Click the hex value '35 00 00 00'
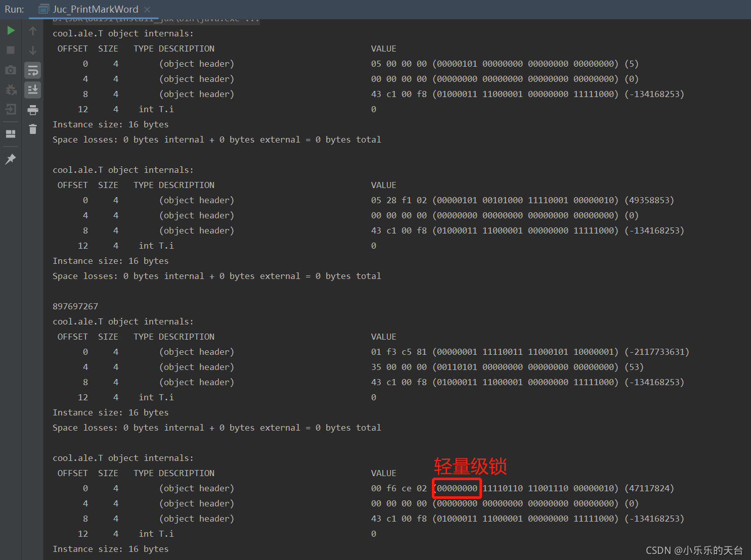The width and height of the screenshot is (751, 560). [399, 367]
